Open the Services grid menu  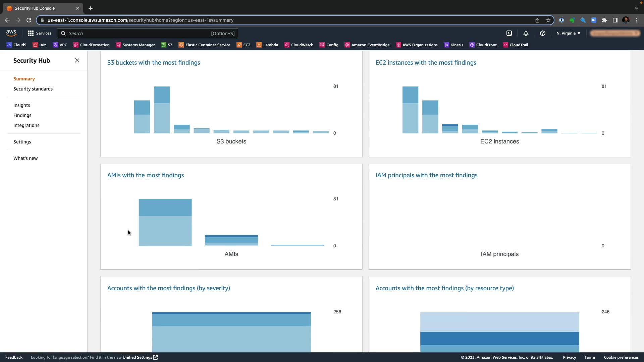click(40, 33)
